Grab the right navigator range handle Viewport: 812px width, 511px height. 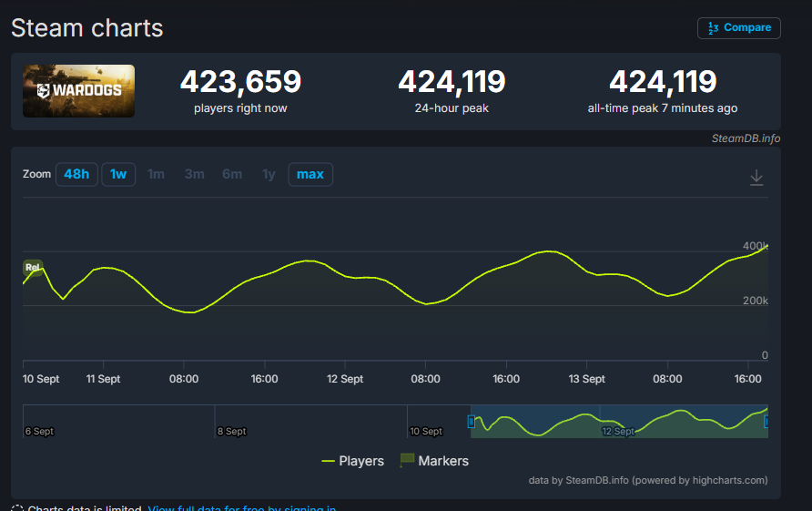(767, 422)
